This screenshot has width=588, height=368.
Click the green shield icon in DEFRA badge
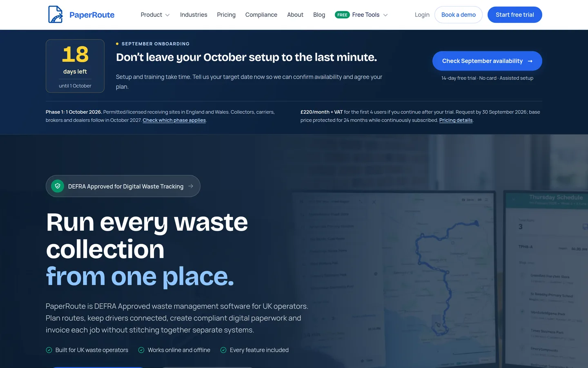(58, 186)
